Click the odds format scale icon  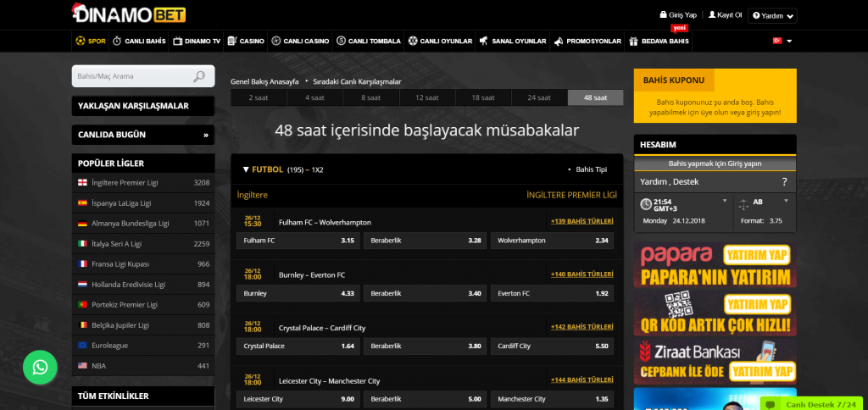click(743, 204)
